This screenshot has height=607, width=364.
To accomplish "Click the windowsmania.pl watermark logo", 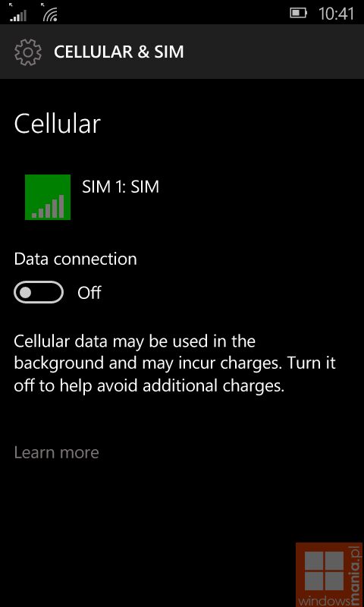I will (x=330, y=574).
